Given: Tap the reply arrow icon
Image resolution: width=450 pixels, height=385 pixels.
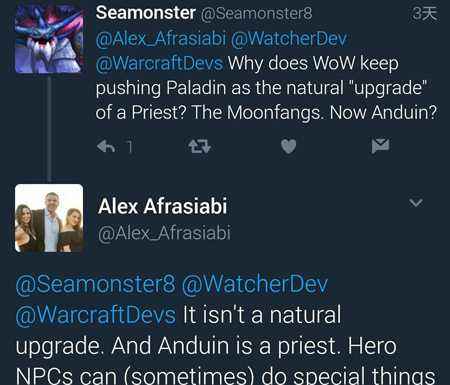Looking at the screenshot, I should pyautogui.click(x=106, y=146).
